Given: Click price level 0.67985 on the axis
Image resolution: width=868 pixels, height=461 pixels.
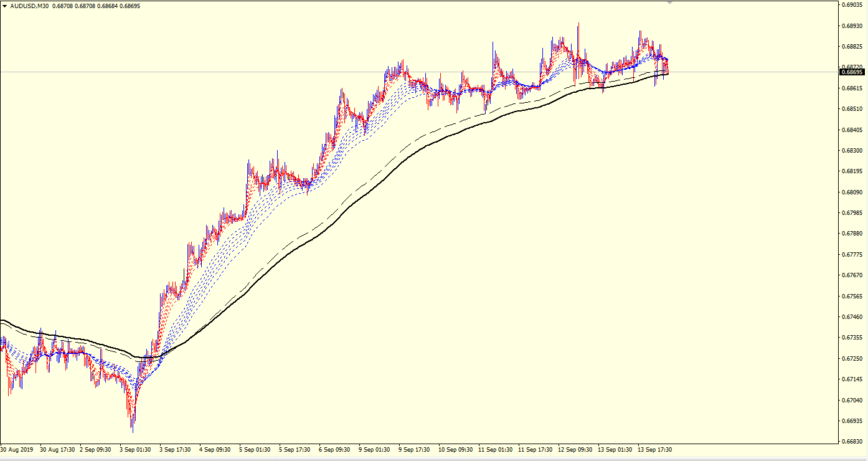Looking at the screenshot, I should (x=852, y=213).
